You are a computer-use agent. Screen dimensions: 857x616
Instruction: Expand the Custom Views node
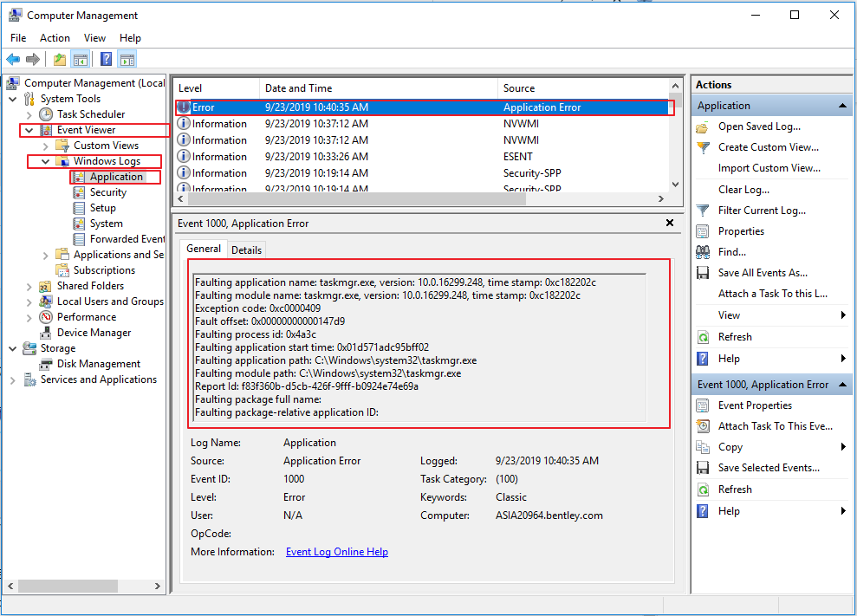45,146
